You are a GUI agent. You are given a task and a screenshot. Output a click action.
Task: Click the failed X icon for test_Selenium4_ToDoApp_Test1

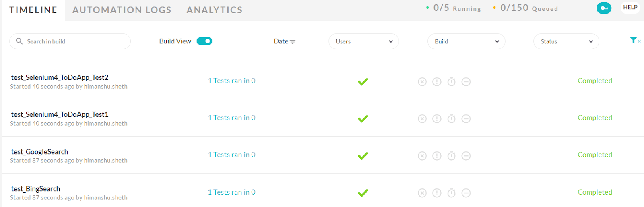(422, 119)
